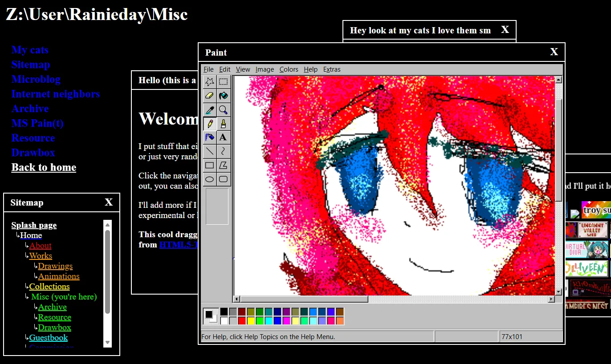Pick the Curve tool
The image size is (611, 364).
point(224,151)
